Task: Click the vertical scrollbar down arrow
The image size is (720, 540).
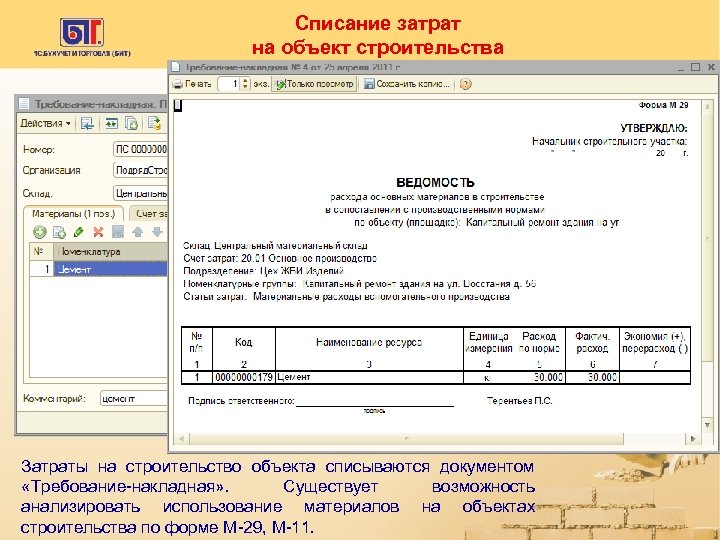Action: pyautogui.click(x=708, y=425)
